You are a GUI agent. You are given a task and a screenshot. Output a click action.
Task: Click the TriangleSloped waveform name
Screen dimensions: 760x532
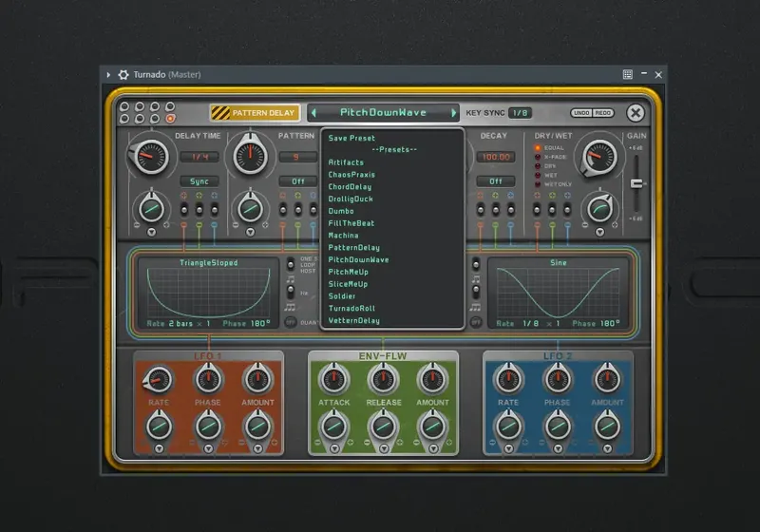pos(209,262)
